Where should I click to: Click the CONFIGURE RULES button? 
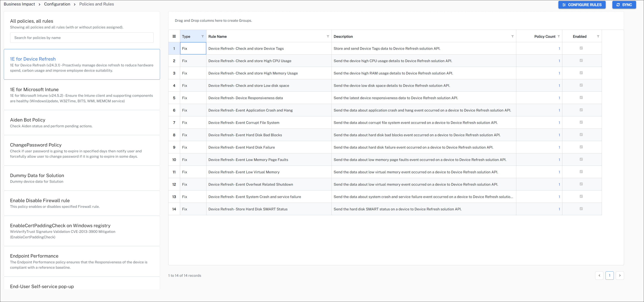click(x=582, y=5)
